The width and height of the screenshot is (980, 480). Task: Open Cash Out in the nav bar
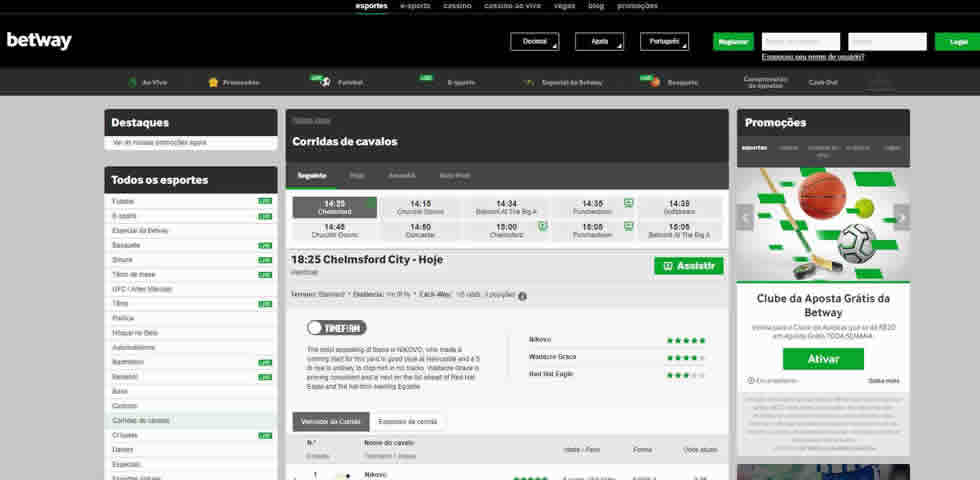(822, 82)
